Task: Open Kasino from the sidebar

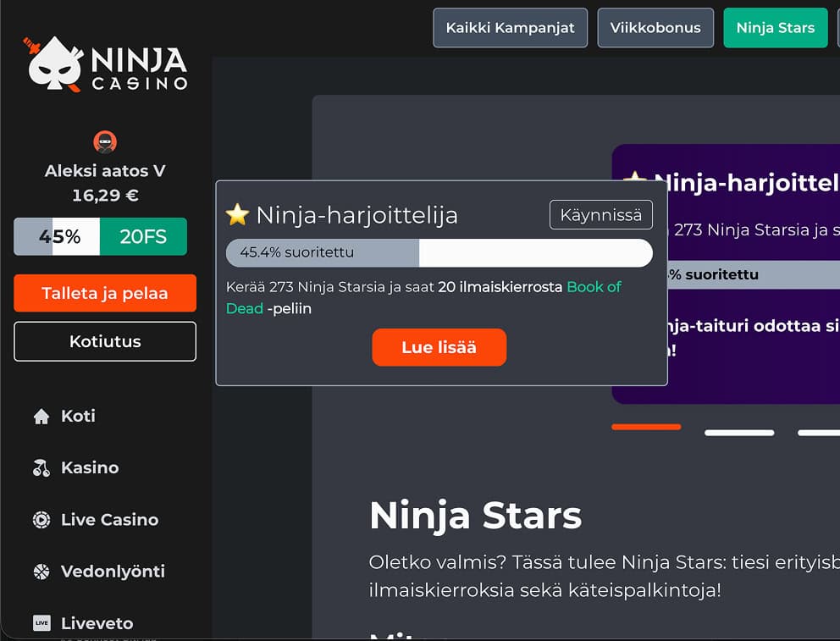Action: tap(90, 468)
